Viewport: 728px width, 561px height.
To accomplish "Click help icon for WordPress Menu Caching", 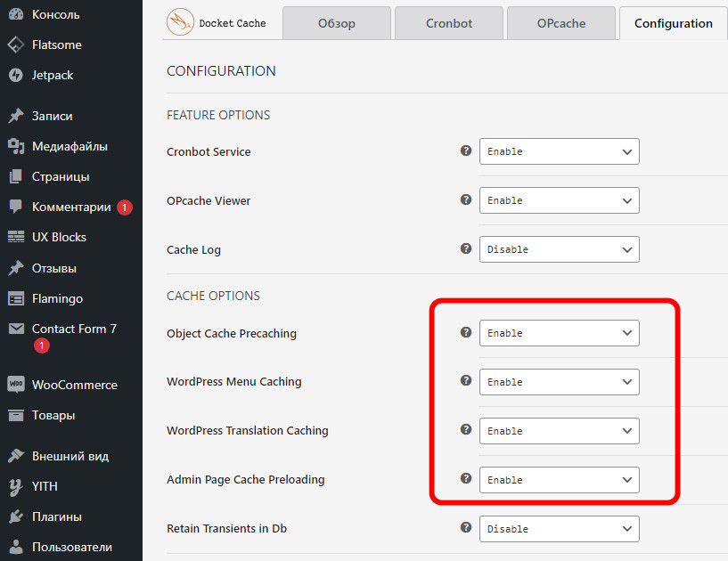I will point(465,380).
